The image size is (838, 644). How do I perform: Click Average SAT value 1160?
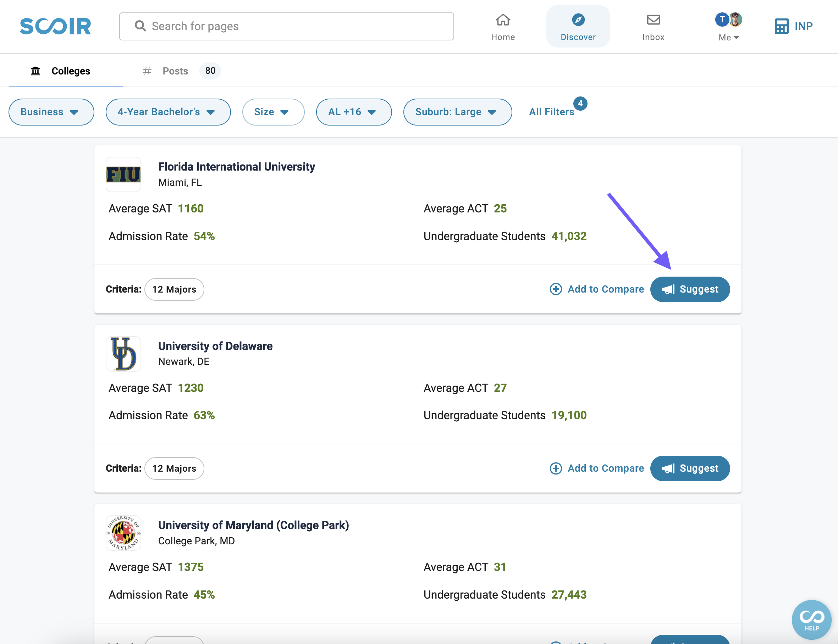click(x=191, y=209)
